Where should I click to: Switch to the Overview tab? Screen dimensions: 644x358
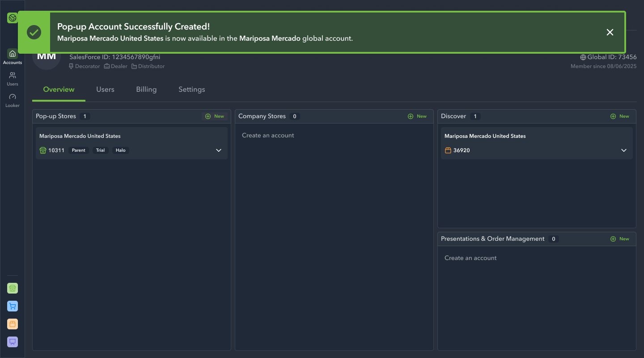tap(59, 89)
